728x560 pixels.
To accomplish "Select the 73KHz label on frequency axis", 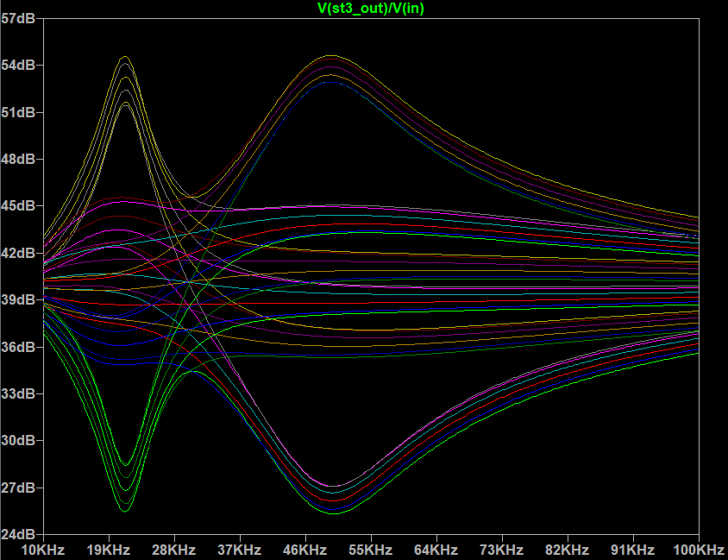I will coord(502,550).
